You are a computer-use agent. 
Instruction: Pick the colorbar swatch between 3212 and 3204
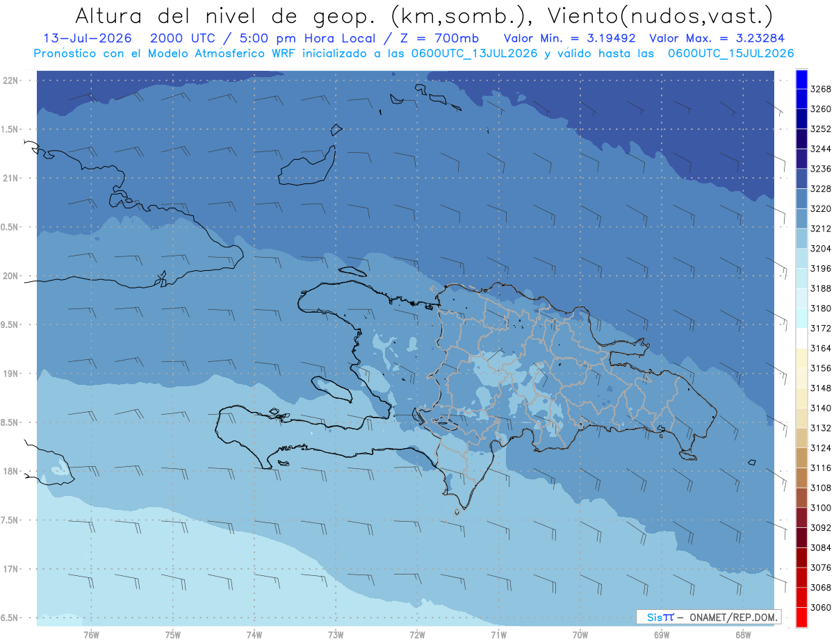point(801,238)
